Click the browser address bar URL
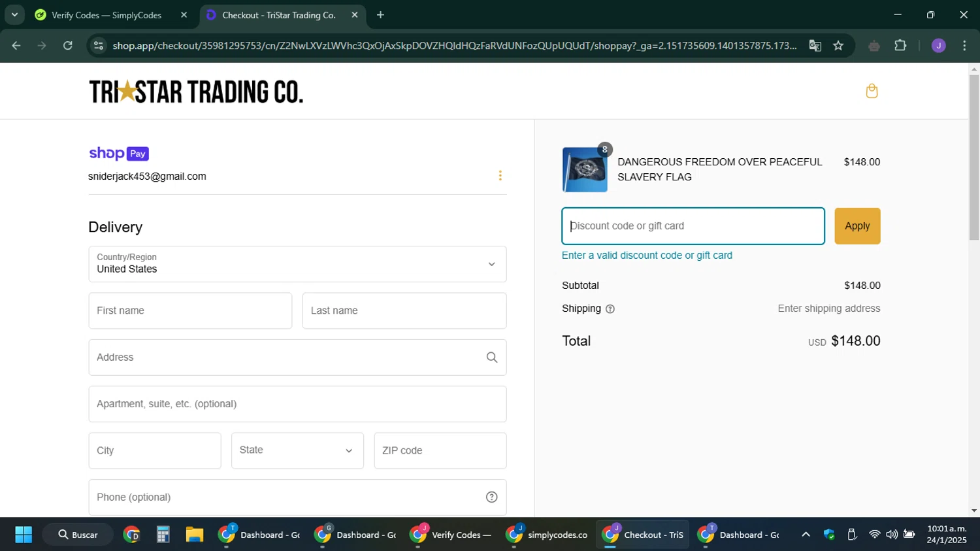Image resolution: width=980 pixels, height=551 pixels. (x=454, y=46)
